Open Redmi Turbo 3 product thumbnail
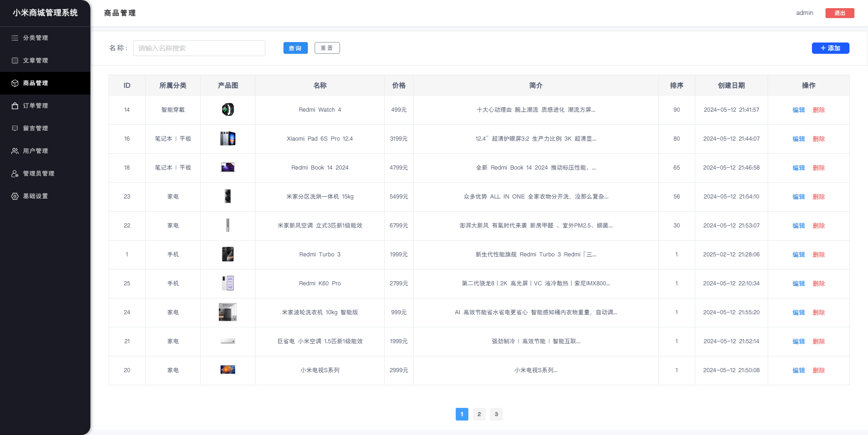 click(x=228, y=255)
